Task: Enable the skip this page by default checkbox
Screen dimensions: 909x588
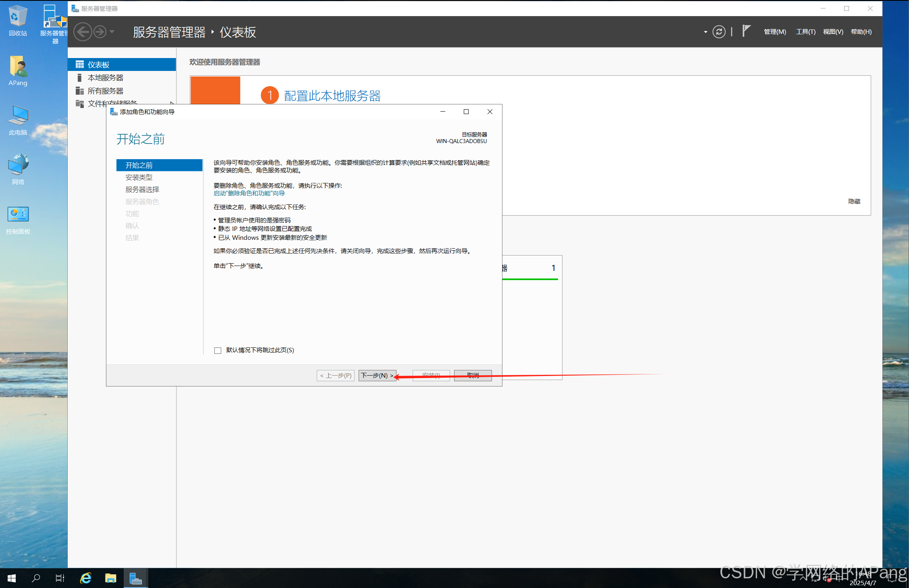Action: coord(218,350)
